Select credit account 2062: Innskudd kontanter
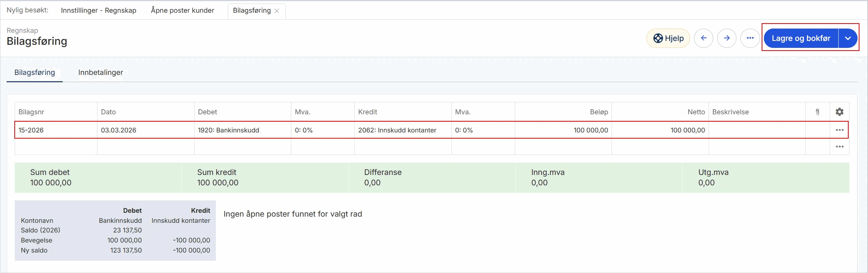 coord(403,130)
